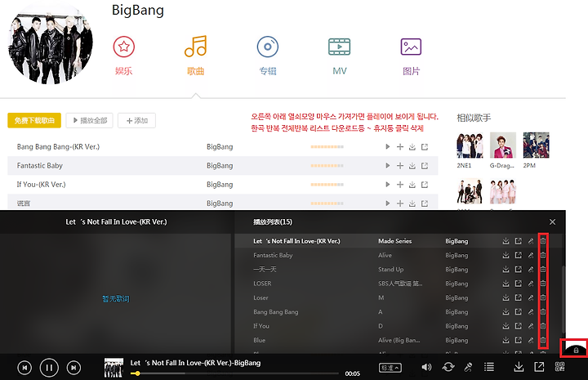Open the MV videos tab
588x380 pixels.
[340, 56]
